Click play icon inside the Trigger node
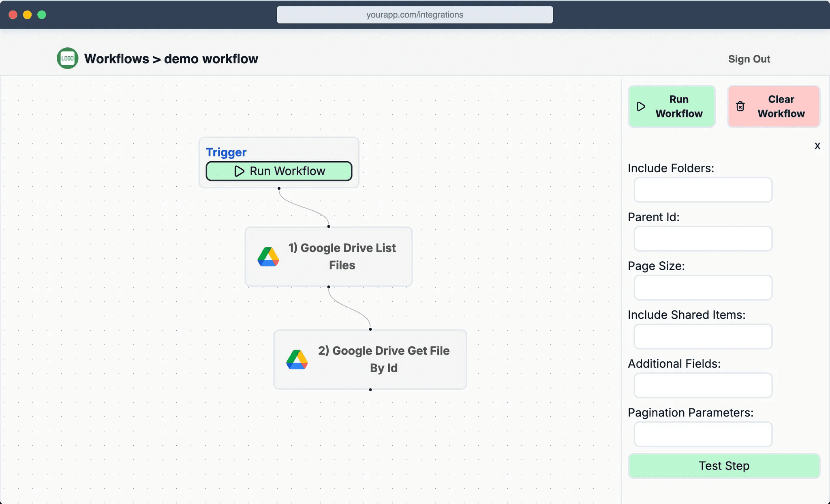 (x=239, y=171)
